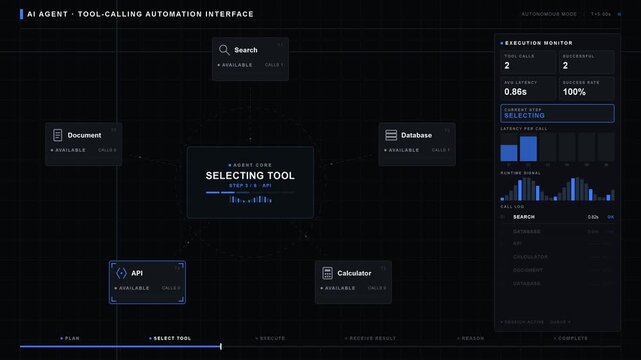Click the Agent Core activity waveform
The height and width of the screenshot is (360, 641).
pyautogui.click(x=250, y=199)
